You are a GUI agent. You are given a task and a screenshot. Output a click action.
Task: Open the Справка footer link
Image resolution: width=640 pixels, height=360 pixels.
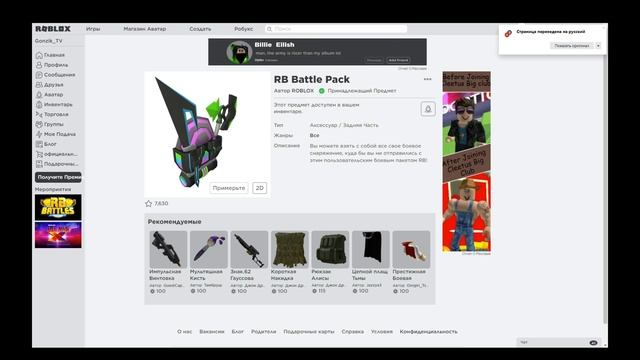(x=353, y=331)
